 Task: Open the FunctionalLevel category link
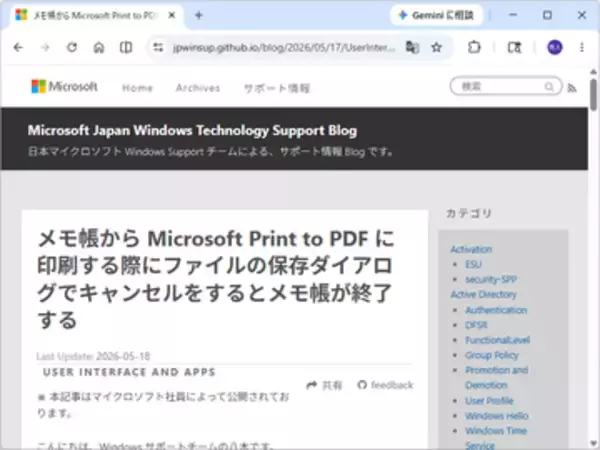click(497, 340)
